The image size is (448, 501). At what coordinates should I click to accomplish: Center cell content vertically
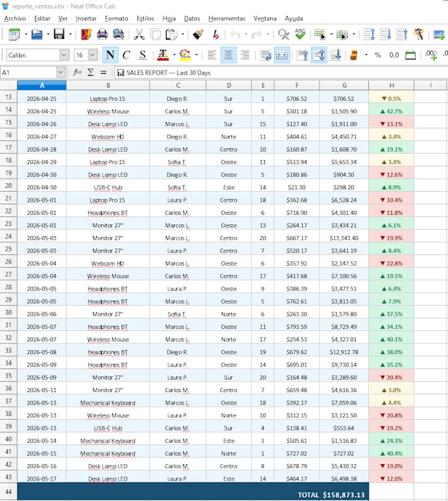(x=319, y=55)
